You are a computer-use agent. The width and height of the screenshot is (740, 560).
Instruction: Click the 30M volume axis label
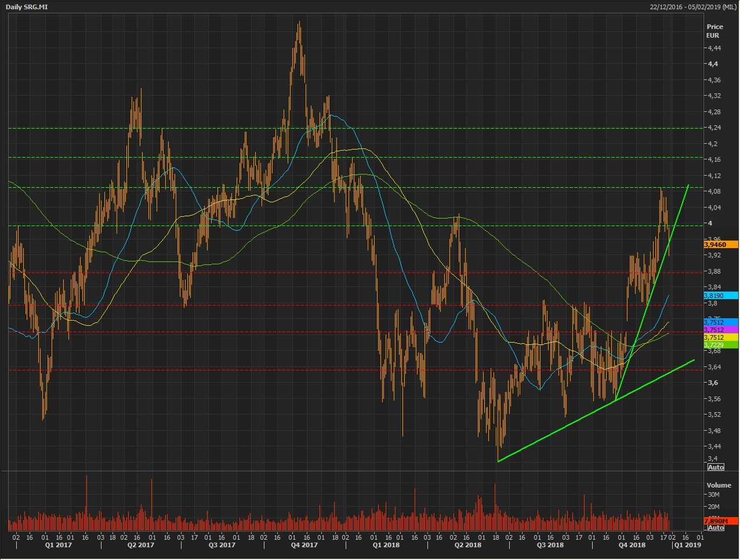point(713,494)
